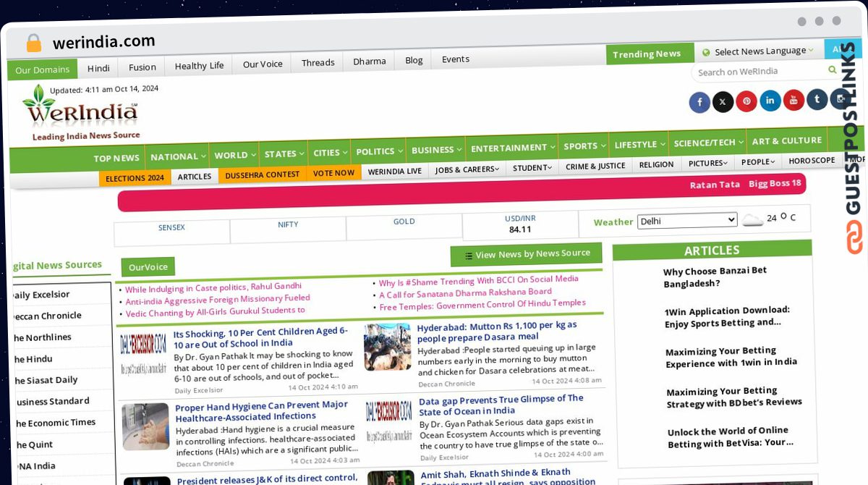Open the YouTube social icon
The height and width of the screenshot is (485, 868).
pos(793,100)
